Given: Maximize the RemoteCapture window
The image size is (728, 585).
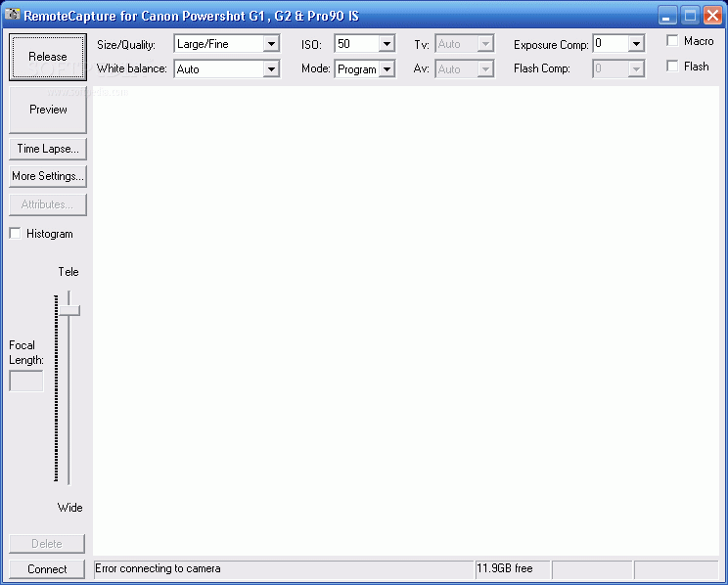Looking at the screenshot, I should [690, 16].
